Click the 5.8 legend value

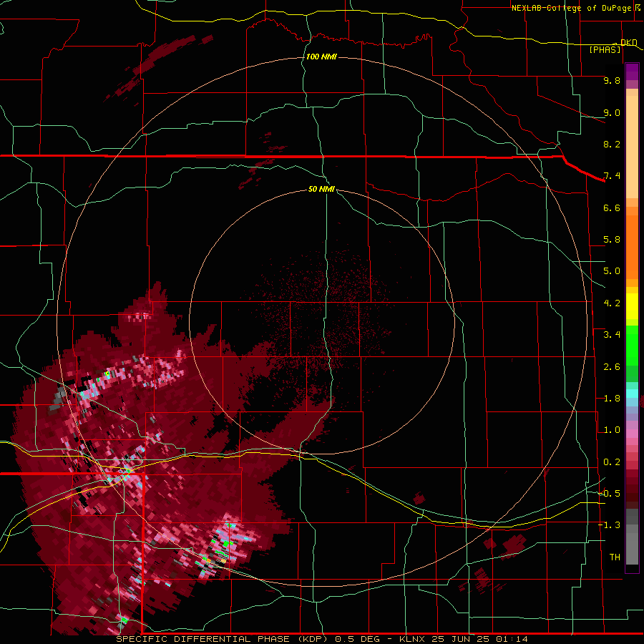click(x=612, y=240)
